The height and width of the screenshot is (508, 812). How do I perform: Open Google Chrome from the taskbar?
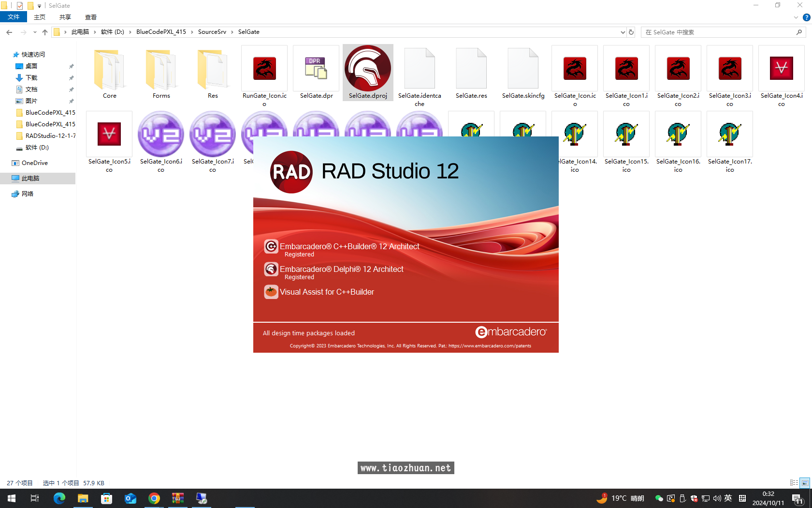[154, 498]
